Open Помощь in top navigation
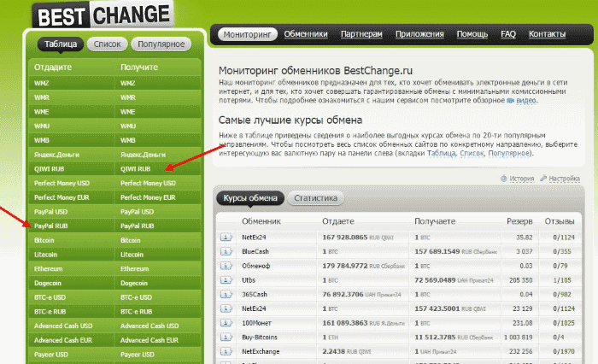The image size is (598, 364). click(472, 34)
